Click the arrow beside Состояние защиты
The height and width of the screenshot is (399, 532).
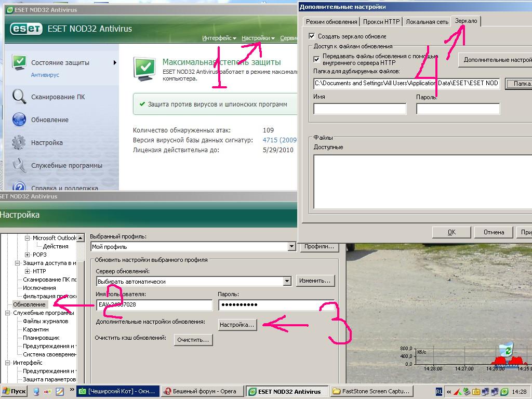pyautogui.click(x=115, y=62)
